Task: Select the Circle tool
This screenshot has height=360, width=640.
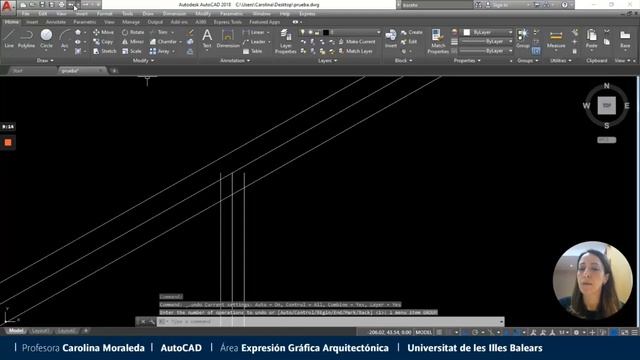Action: click(46, 39)
